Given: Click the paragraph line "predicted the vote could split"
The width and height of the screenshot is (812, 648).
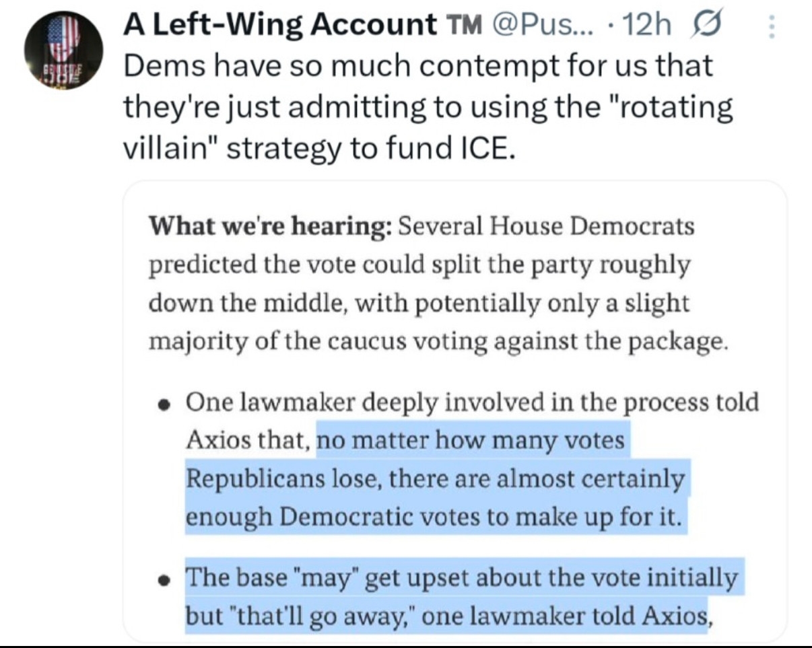Looking at the screenshot, I should tap(419, 265).
